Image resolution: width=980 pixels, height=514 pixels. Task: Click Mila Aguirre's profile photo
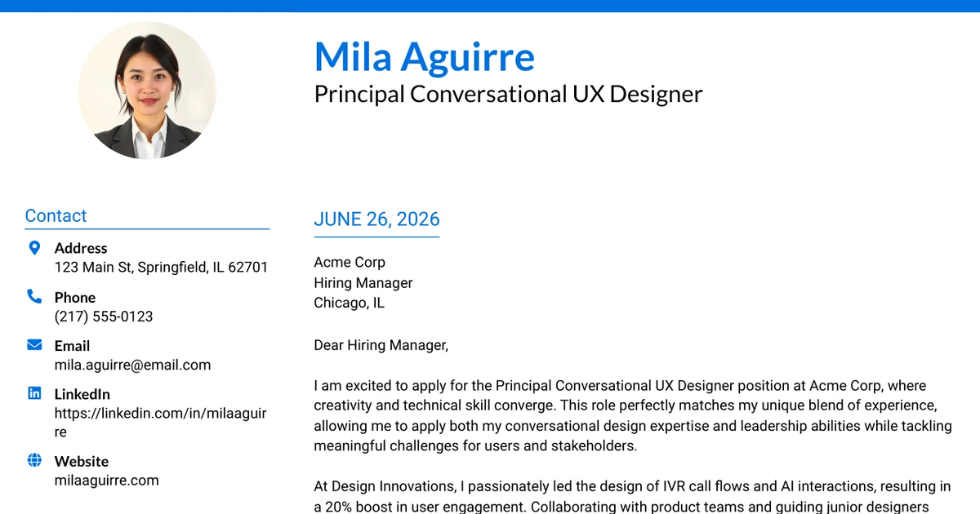147,90
